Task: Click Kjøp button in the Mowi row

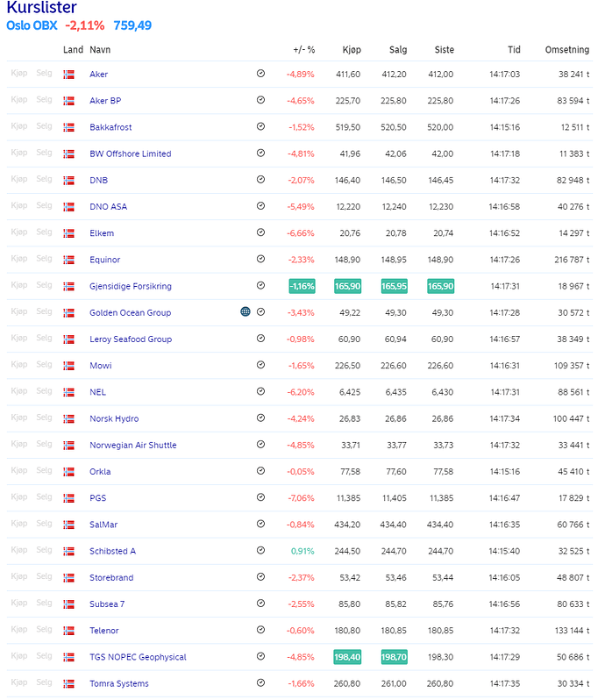Action: (x=19, y=364)
